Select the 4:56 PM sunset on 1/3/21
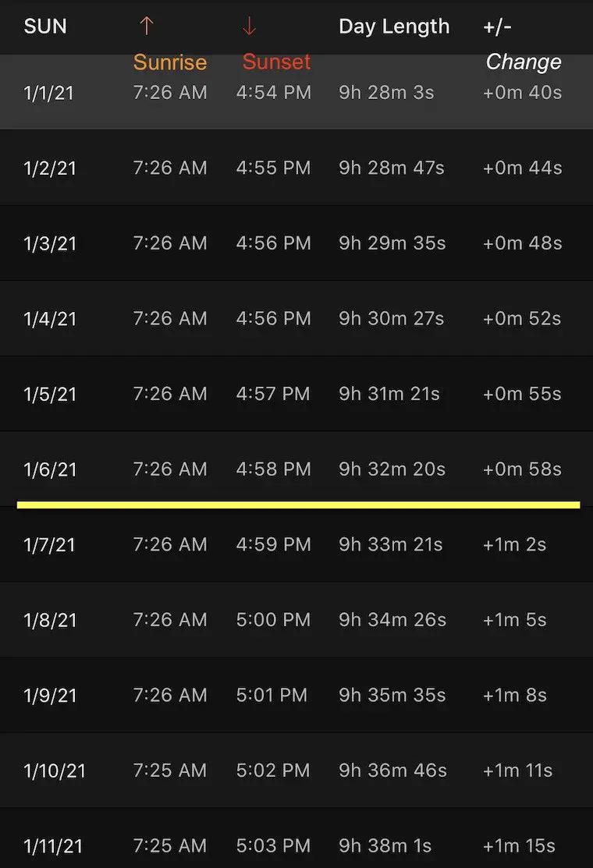The image size is (593, 868). (274, 243)
